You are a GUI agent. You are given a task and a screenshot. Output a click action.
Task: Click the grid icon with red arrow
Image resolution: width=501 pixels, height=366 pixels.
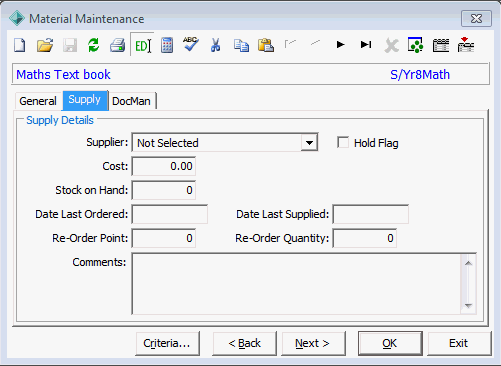tap(466, 45)
